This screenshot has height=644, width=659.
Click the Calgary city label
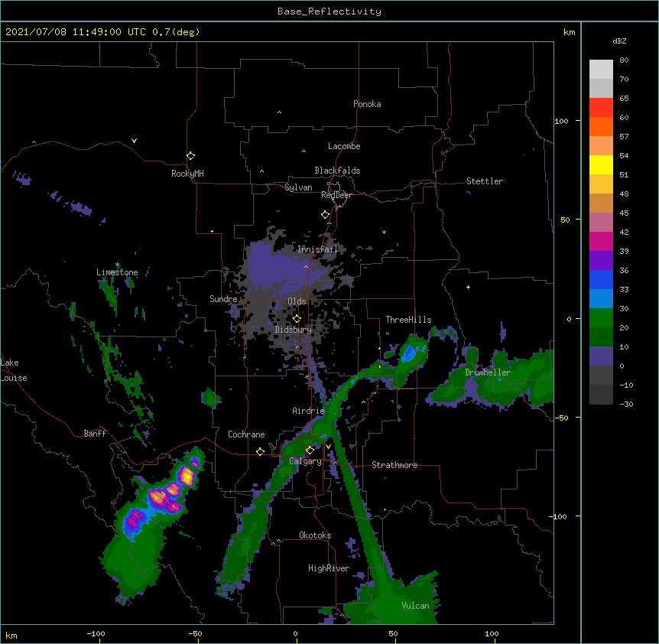tap(306, 461)
